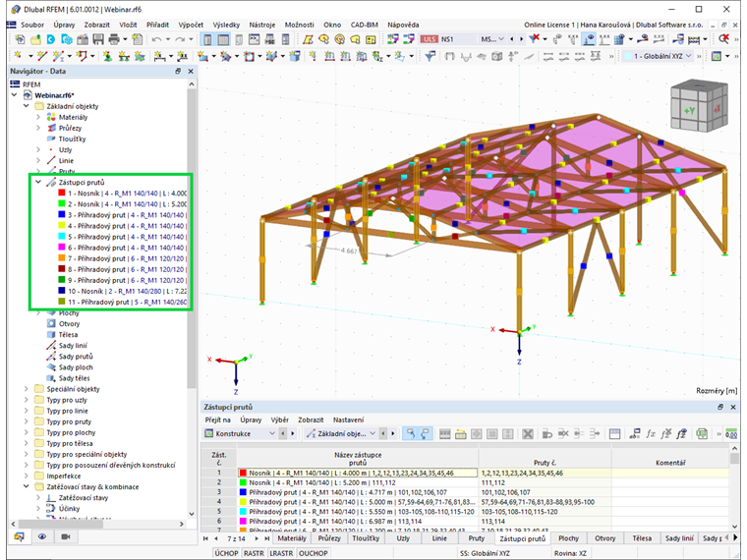The width and height of the screenshot is (747, 560).
Task: Switch to navigator Data tab icon
Action: [x=19, y=536]
